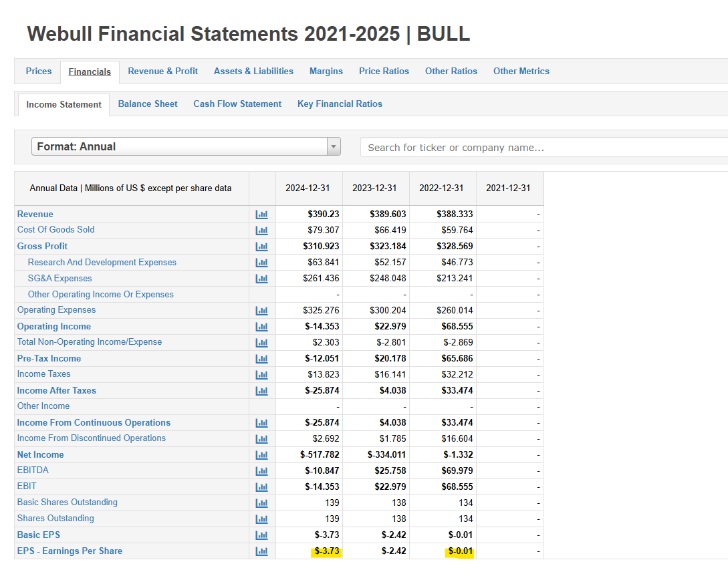Open Key Financial Ratios sub-tab
This screenshot has width=728, height=574.
point(340,104)
